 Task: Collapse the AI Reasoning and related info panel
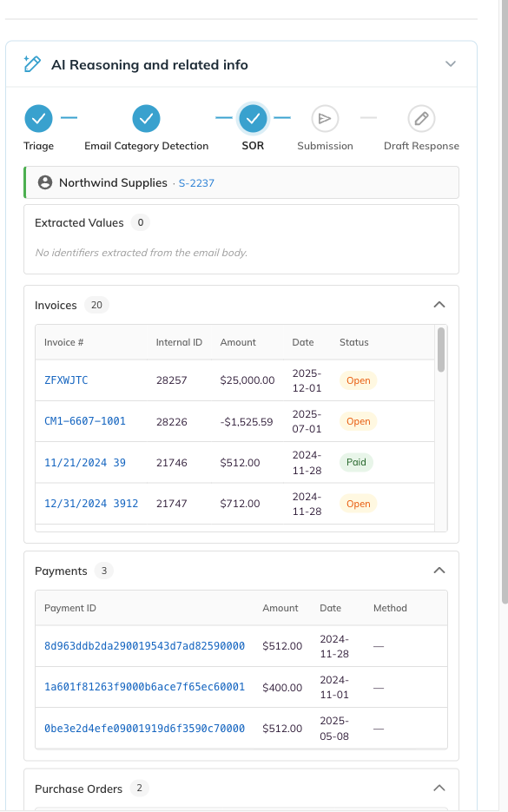pyautogui.click(x=451, y=63)
